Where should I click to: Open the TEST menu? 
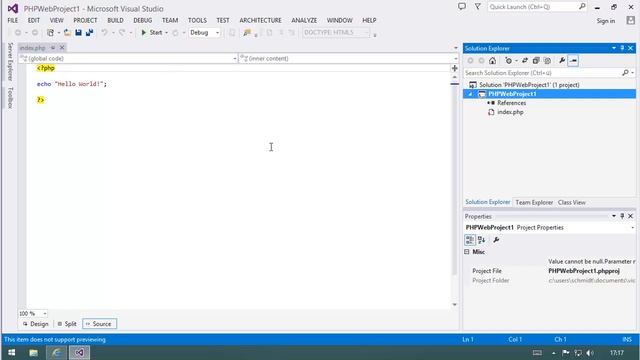click(223, 20)
